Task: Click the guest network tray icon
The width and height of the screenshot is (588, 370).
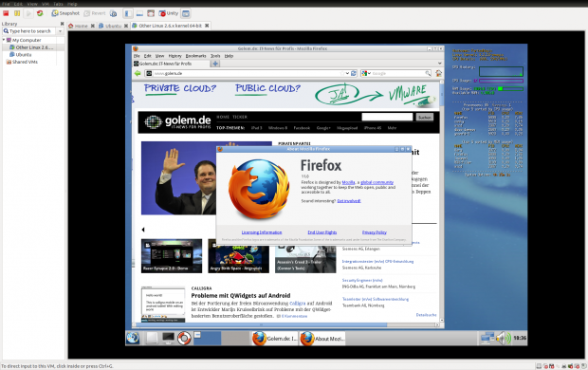Action: tap(487, 338)
